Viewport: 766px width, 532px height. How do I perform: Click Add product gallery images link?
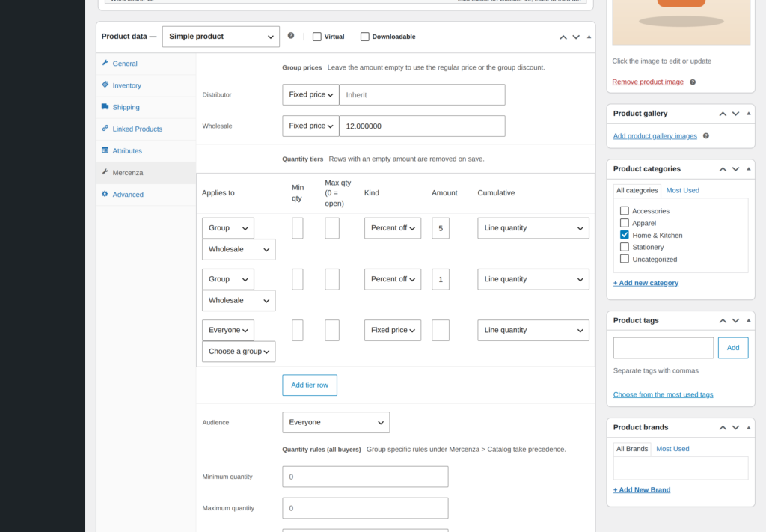pyautogui.click(x=655, y=136)
